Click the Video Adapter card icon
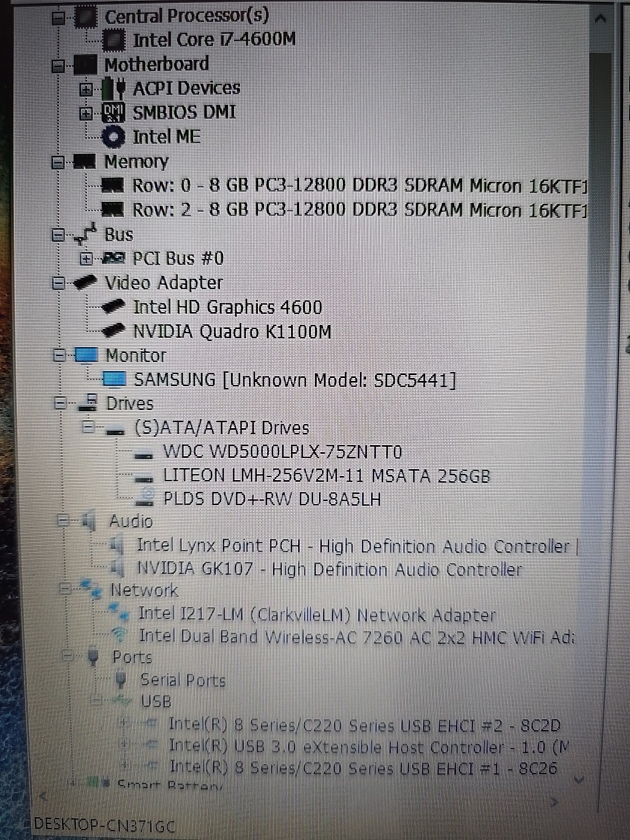This screenshot has height=840, width=630. (85, 283)
